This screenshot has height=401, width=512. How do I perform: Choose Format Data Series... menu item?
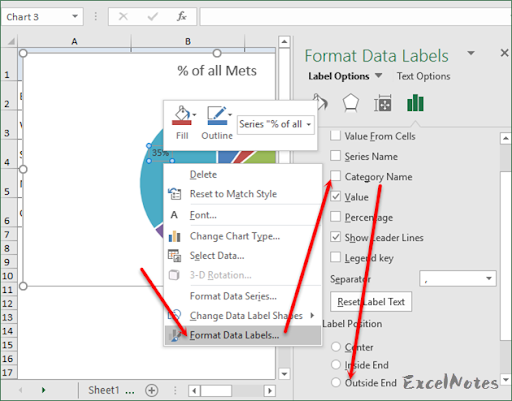tap(233, 296)
